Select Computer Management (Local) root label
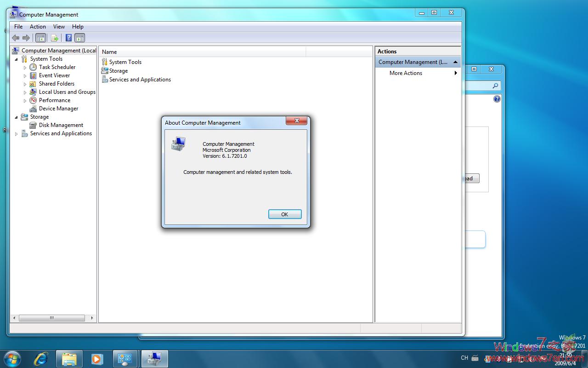Viewport: 588px width, 368px height. (59, 51)
